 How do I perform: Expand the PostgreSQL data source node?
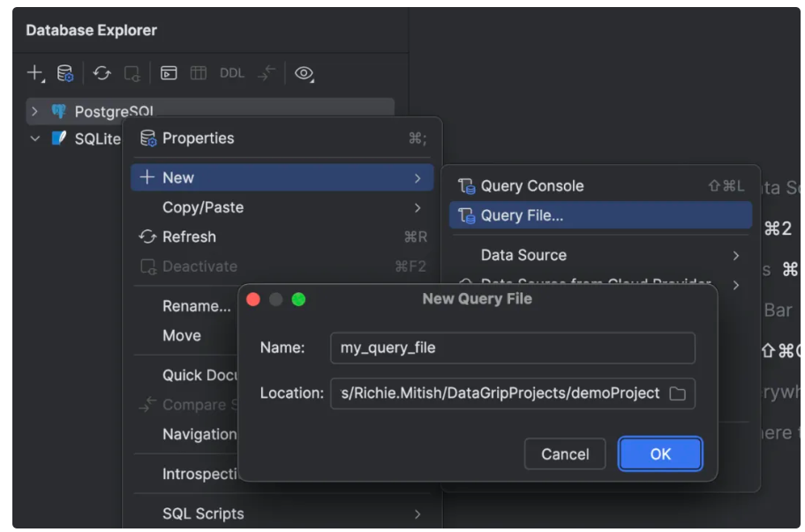click(x=34, y=112)
